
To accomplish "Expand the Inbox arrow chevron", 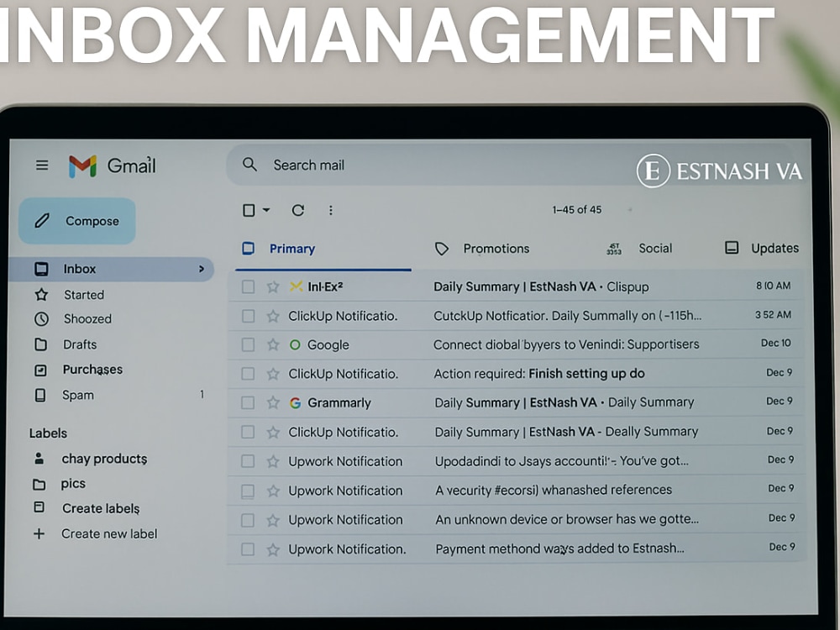I will click(x=202, y=269).
